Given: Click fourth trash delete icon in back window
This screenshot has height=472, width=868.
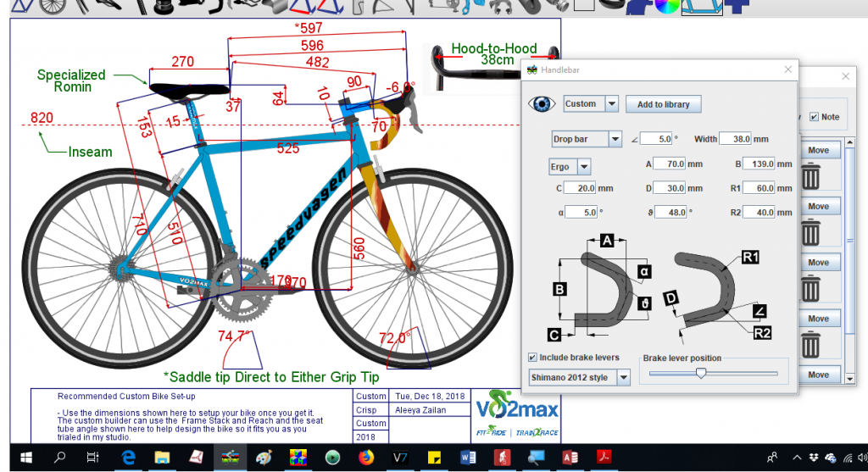Looking at the screenshot, I should (810, 344).
